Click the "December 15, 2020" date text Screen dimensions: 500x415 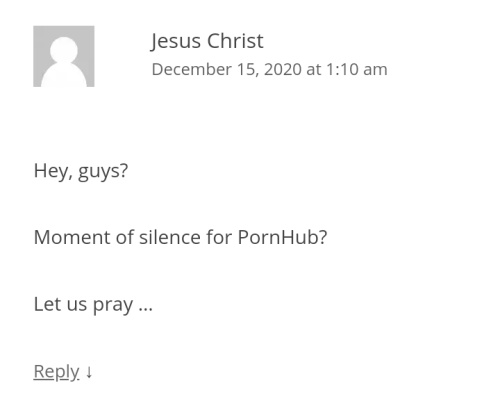pyautogui.click(x=227, y=70)
